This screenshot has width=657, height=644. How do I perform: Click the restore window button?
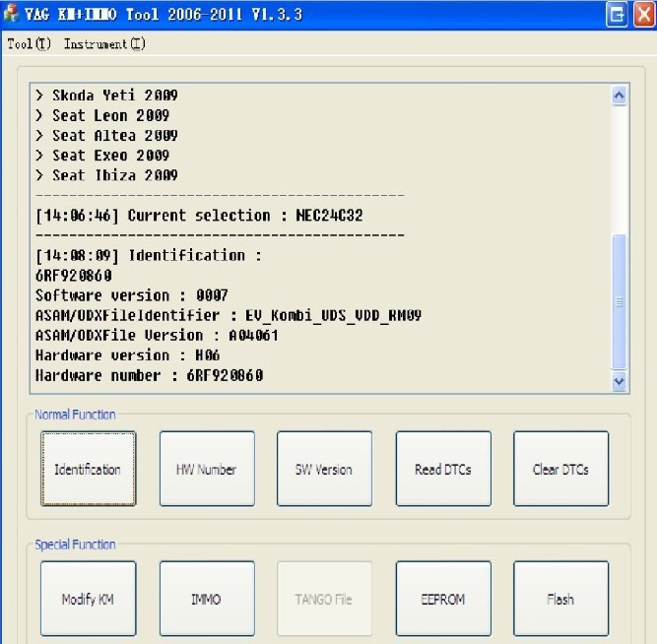617,15
